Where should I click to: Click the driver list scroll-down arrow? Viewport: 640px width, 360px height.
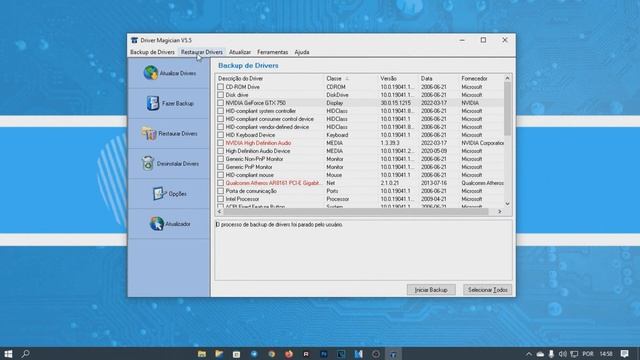(x=507, y=203)
